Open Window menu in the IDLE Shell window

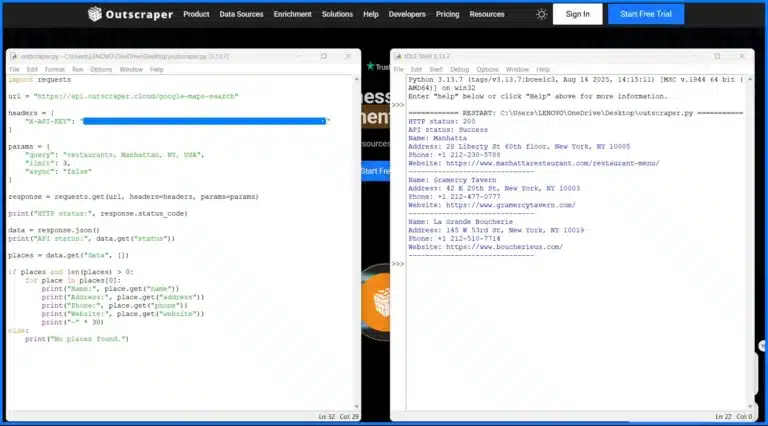[517, 70]
